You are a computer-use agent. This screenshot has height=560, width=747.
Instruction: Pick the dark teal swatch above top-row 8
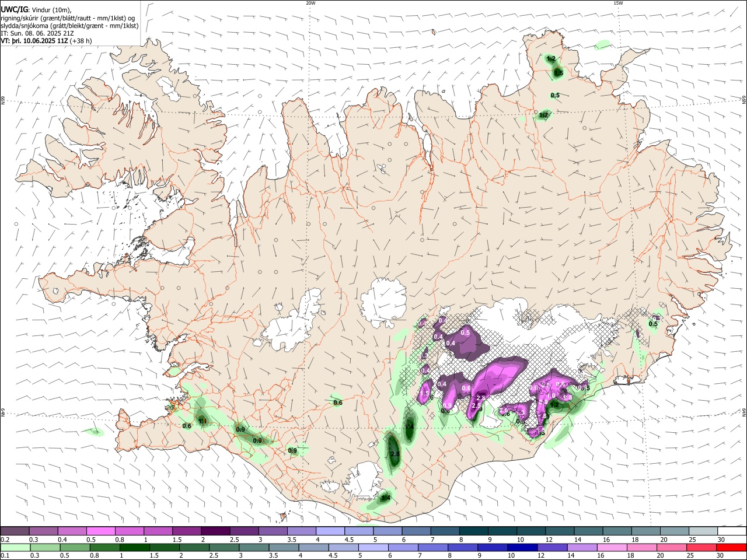pos(474,531)
